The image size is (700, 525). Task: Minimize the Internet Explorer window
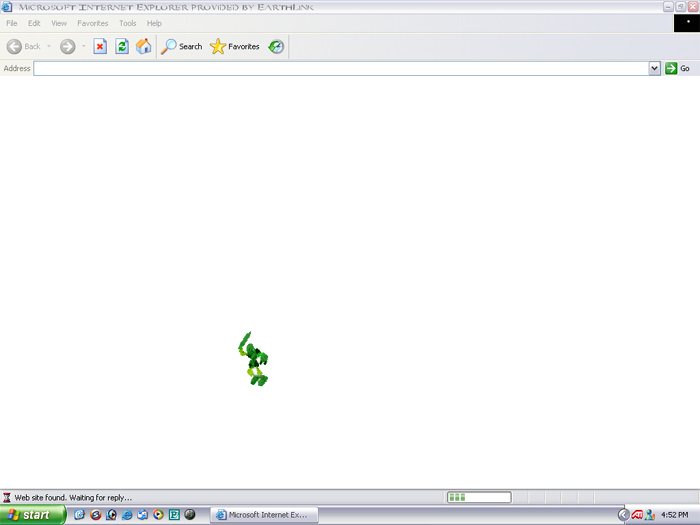(668, 7)
